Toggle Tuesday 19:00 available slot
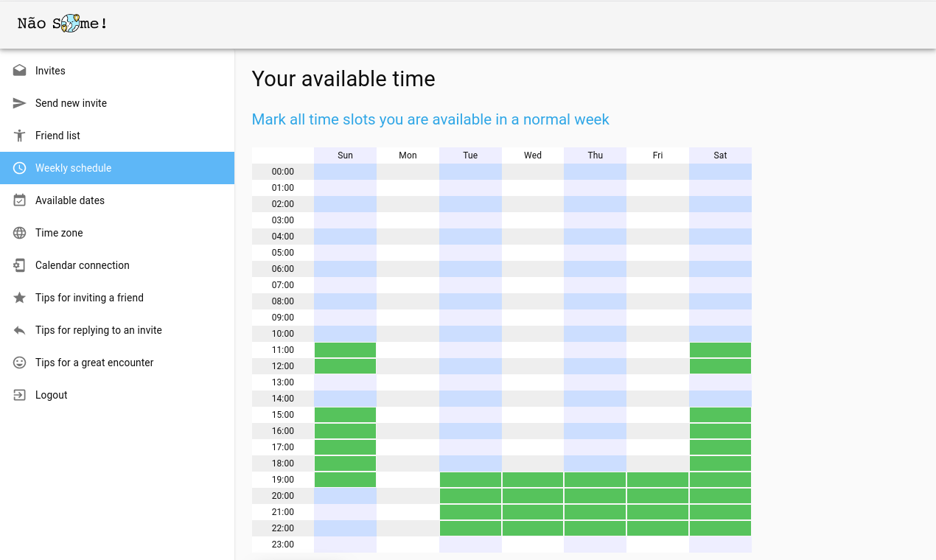 (x=470, y=480)
